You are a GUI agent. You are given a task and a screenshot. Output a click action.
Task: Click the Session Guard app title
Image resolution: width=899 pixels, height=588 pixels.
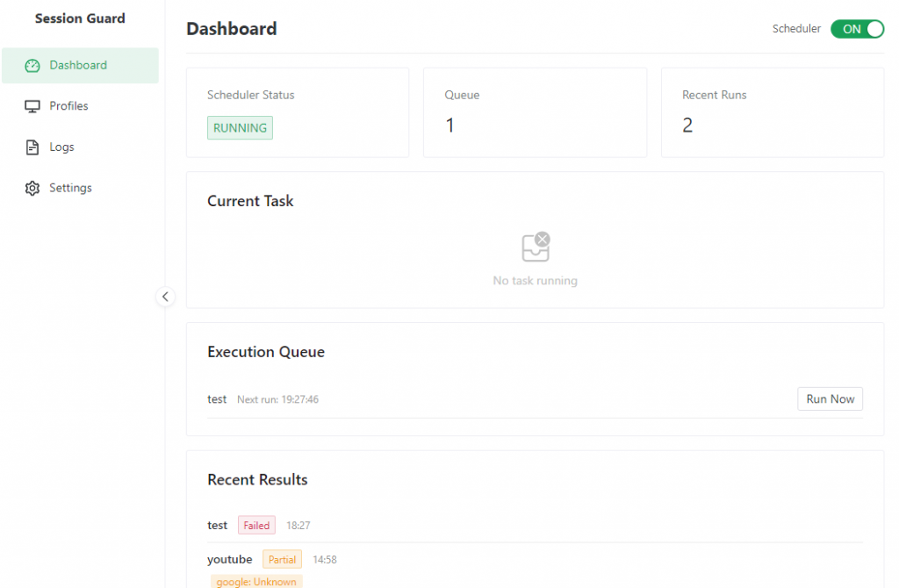coord(80,18)
